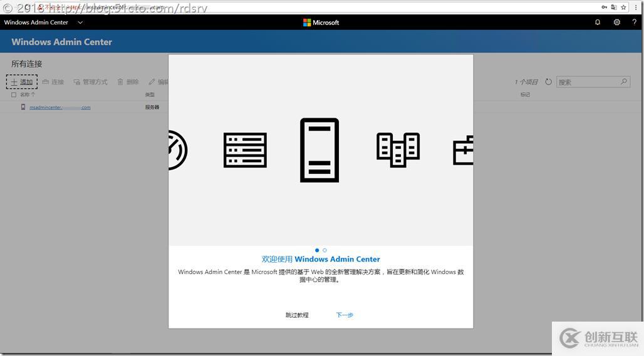Viewport: 644px width, 356px height.
Task: Click the cluster buildings icon in carousel
Action: (398, 150)
